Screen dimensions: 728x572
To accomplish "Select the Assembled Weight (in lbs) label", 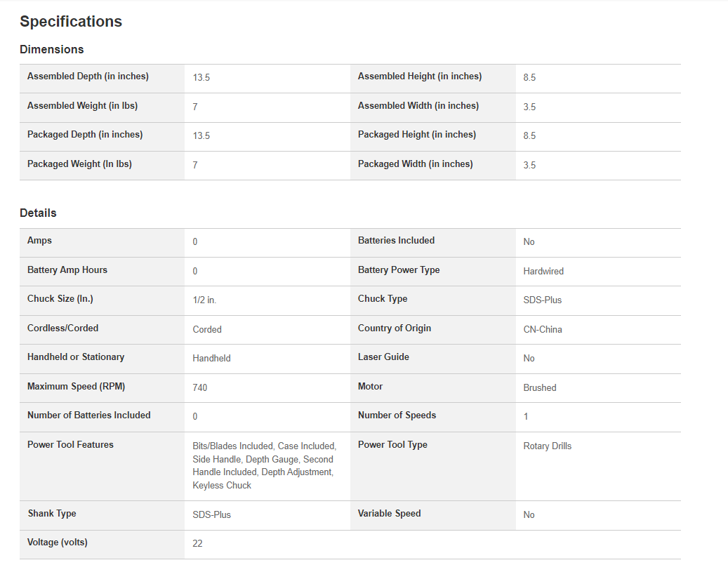I will [x=82, y=106].
